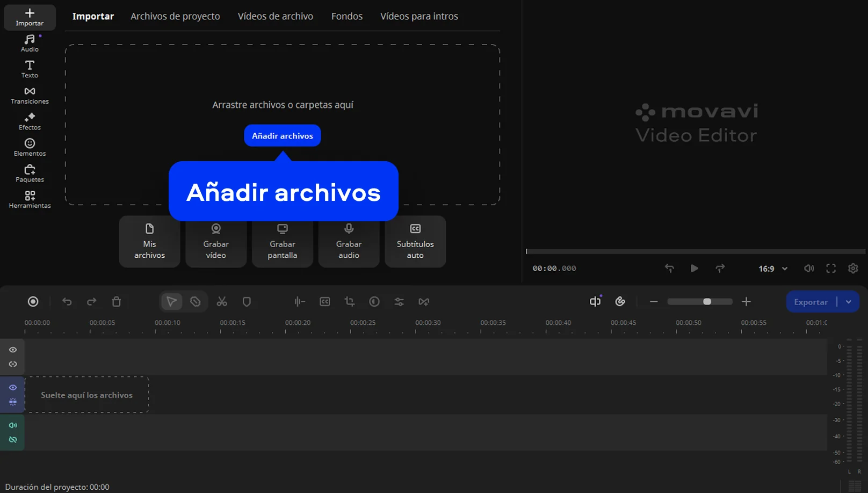This screenshot has height=493, width=868.
Task: Open the Exportar options dropdown arrow
Action: 849,302
